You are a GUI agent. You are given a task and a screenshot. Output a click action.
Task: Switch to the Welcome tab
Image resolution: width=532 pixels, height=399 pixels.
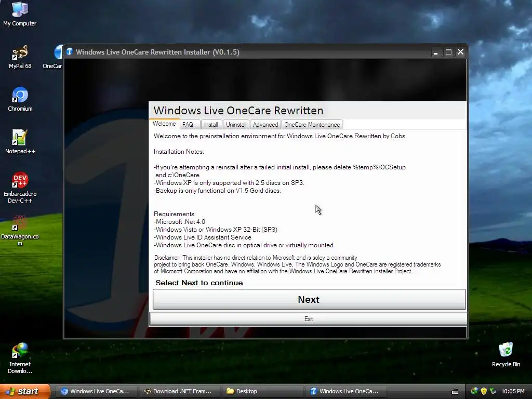pos(164,124)
